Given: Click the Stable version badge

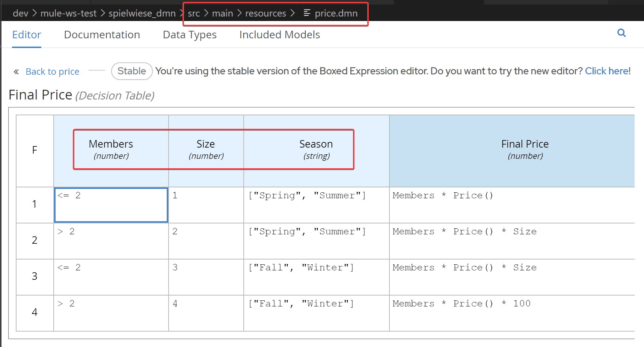Looking at the screenshot, I should pos(131,71).
